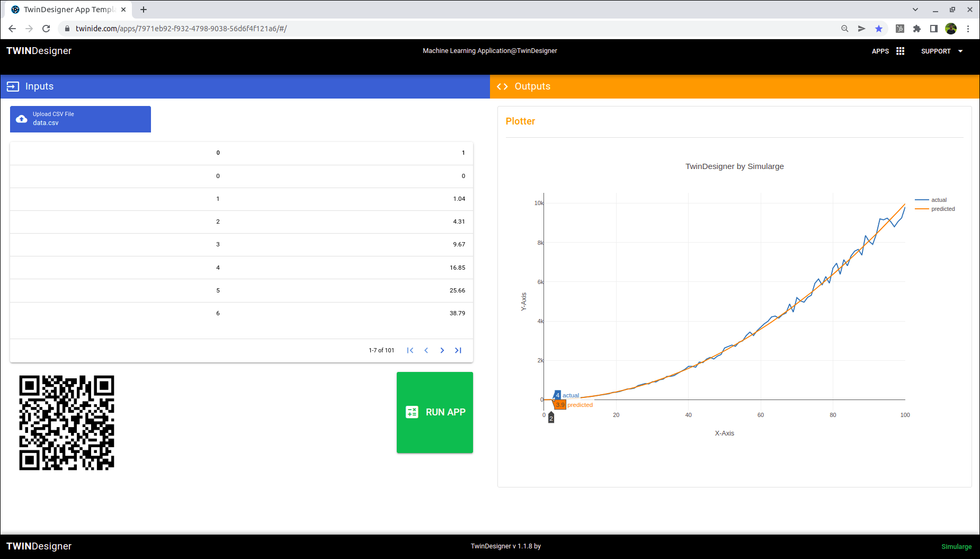Go to the previous table page

coord(426,350)
